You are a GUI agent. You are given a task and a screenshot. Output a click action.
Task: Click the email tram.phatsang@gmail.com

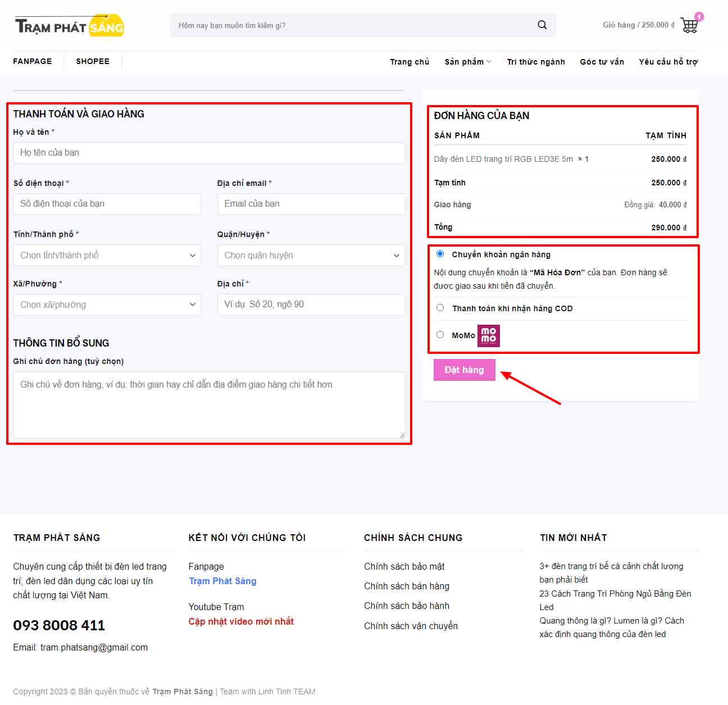94,647
